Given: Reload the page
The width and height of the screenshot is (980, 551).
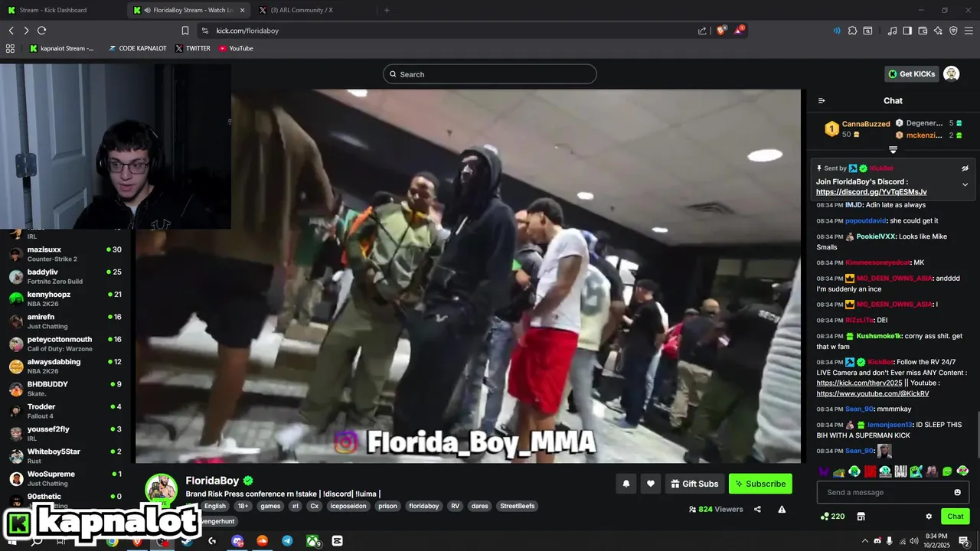Looking at the screenshot, I should 41,31.
